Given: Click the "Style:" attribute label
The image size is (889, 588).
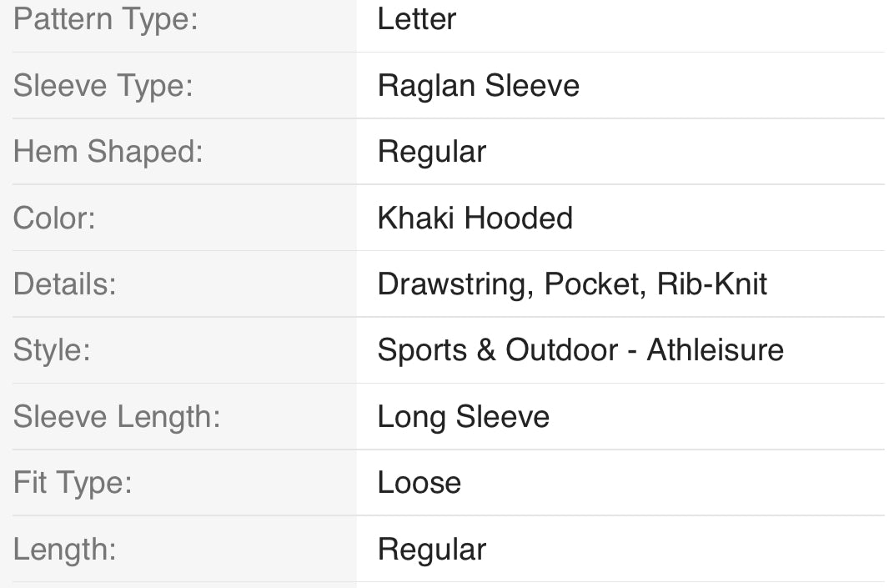Looking at the screenshot, I should [x=51, y=350].
